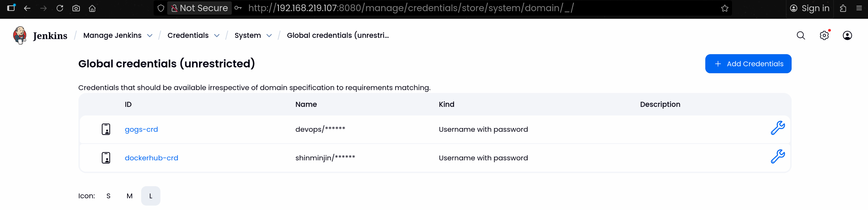Open the dockerhub-crd credential link

coord(151,158)
